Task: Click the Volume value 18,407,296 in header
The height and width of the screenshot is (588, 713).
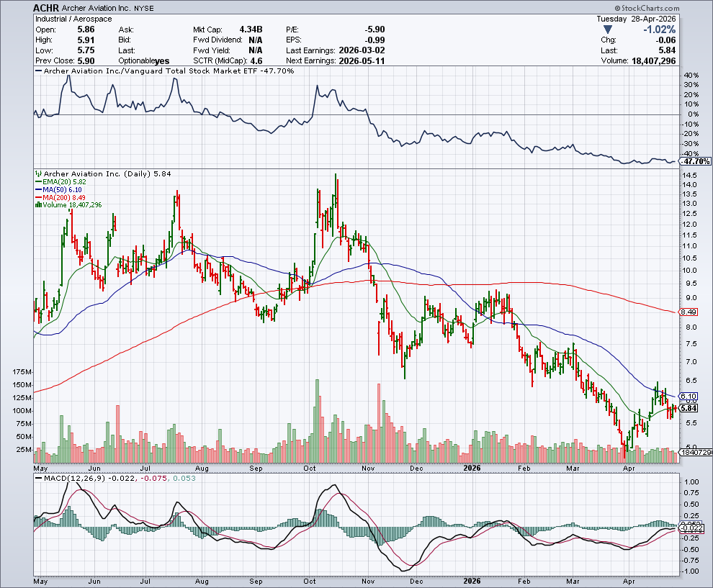Action: tap(654, 61)
